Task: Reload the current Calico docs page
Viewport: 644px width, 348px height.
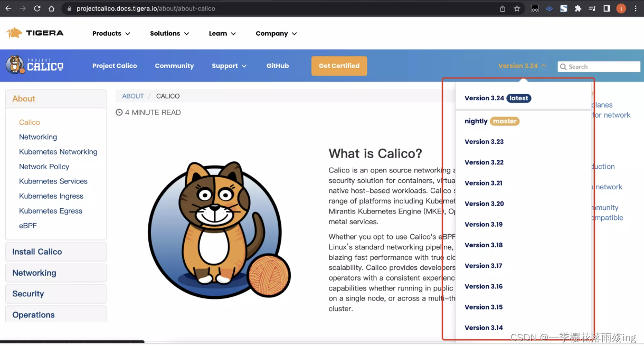Action: coord(37,8)
